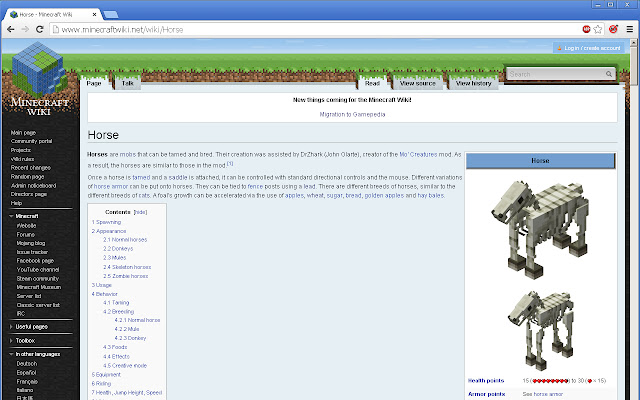
Task: Open the golden apples link
Action: [x=384, y=196]
